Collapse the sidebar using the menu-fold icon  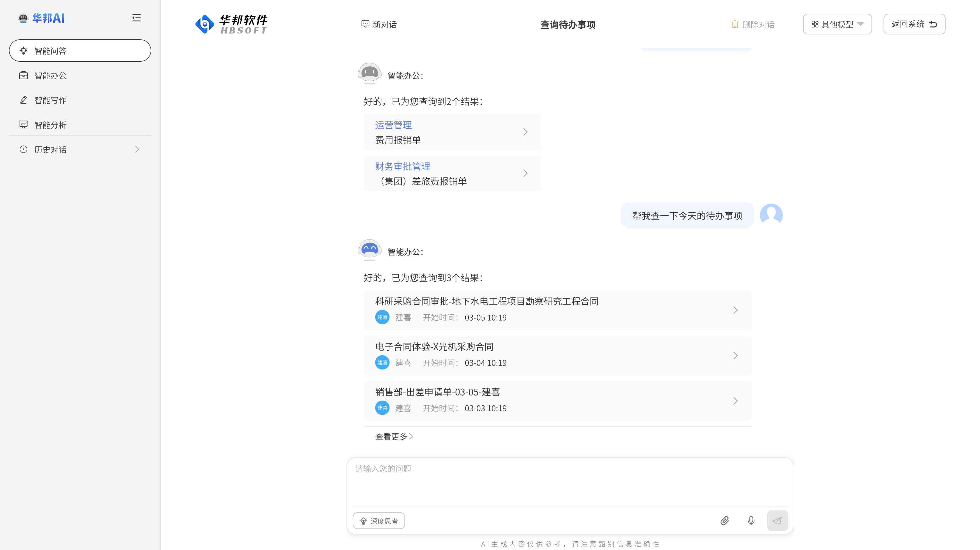pyautogui.click(x=136, y=18)
